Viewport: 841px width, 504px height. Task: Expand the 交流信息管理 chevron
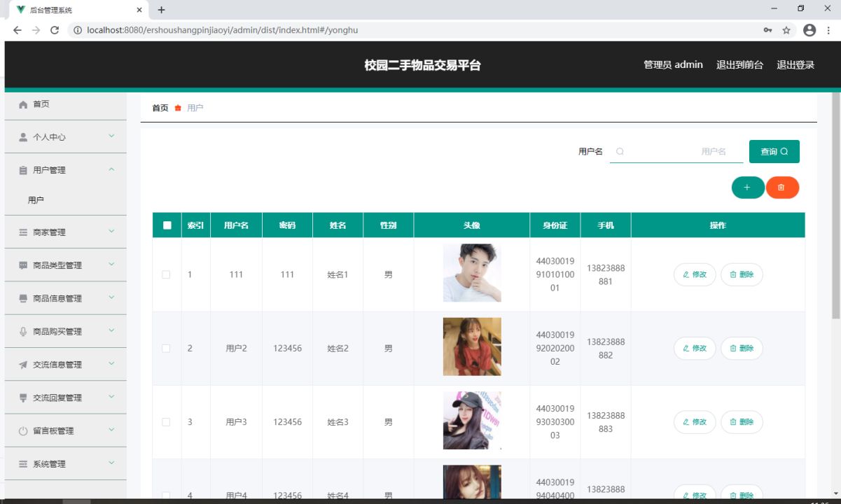[x=111, y=364]
